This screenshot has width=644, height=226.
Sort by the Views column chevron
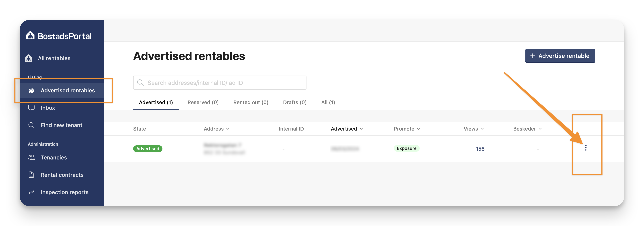[482, 129]
